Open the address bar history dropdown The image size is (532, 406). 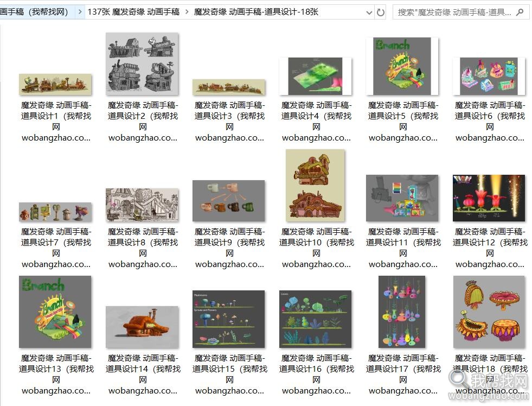click(369, 13)
